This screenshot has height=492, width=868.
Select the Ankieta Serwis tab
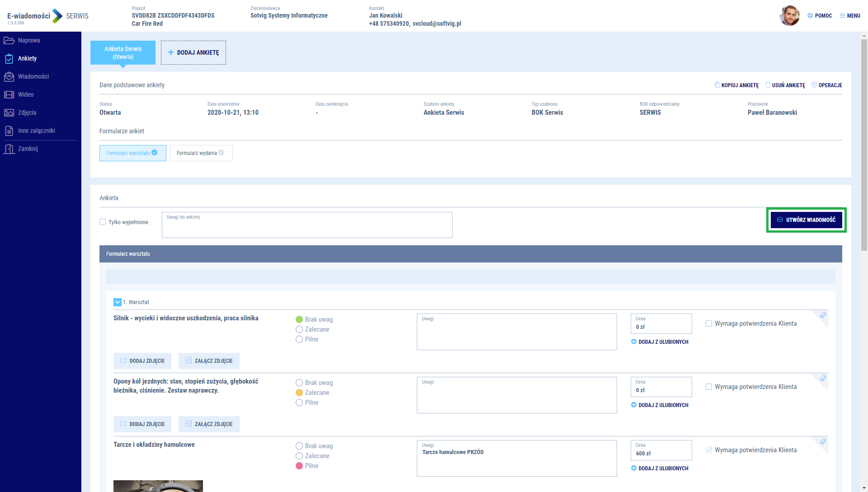pos(123,52)
